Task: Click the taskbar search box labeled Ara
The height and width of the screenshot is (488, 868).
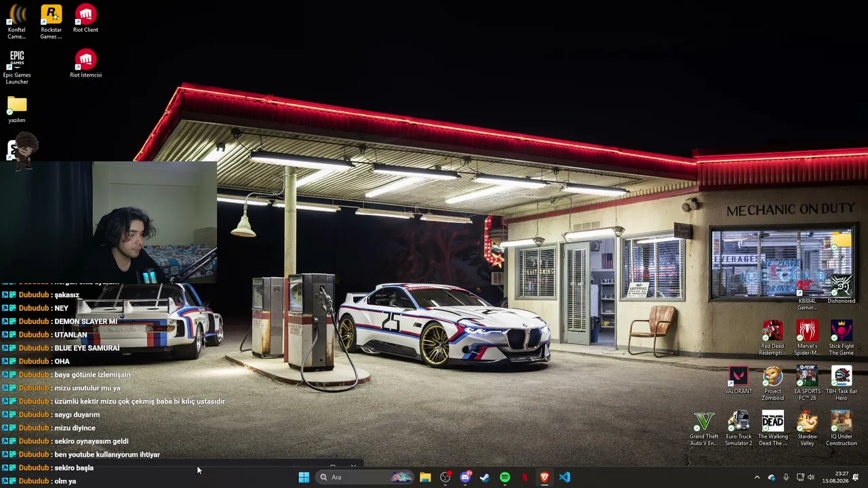Action: pyautogui.click(x=366, y=477)
